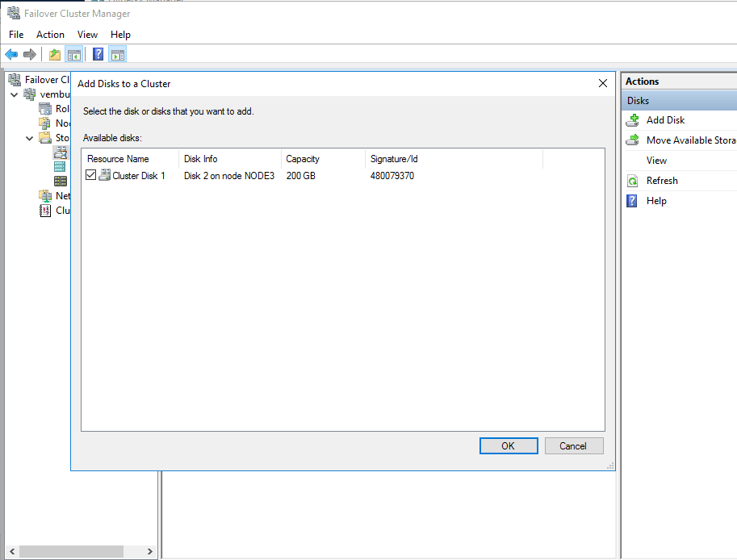Screen dimensions: 737x560
Task: Click the 'Actions' pane title
Action: pos(642,81)
